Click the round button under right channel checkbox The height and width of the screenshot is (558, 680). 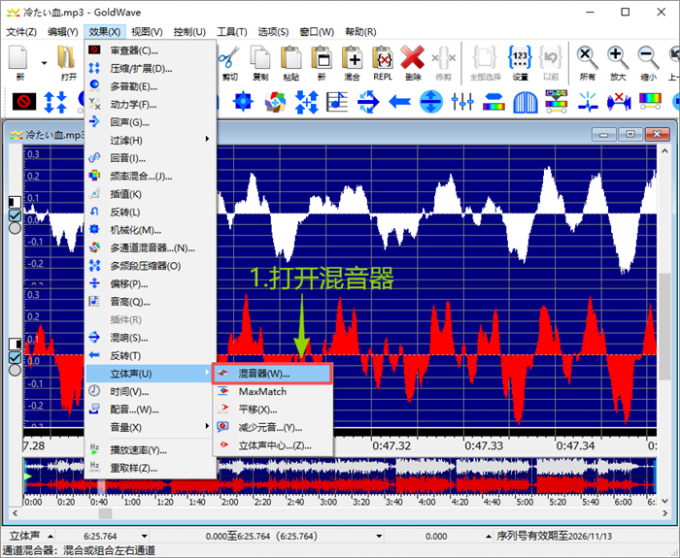click(x=15, y=370)
